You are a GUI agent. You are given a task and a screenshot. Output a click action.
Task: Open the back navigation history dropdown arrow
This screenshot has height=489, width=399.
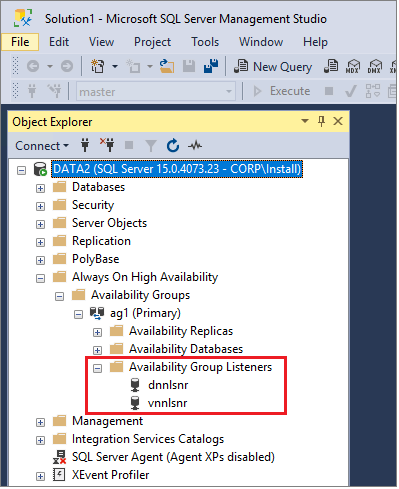tap(50, 66)
